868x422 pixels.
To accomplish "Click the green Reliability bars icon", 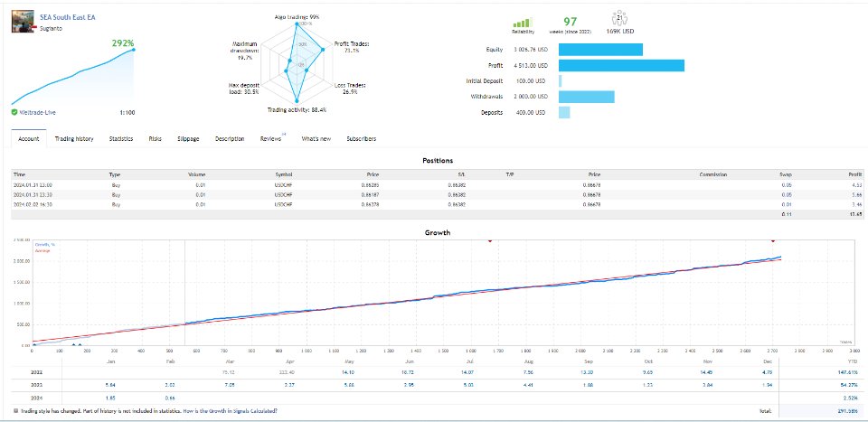I will (x=521, y=23).
